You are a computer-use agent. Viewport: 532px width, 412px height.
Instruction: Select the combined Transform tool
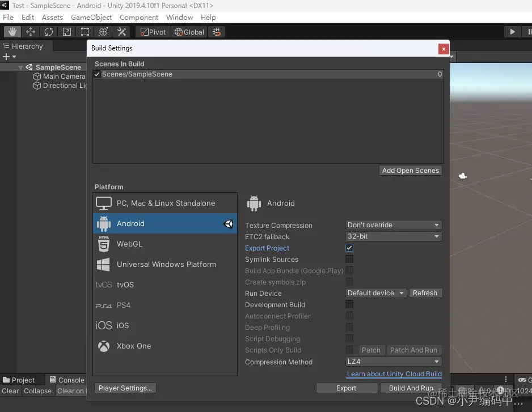tap(103, 32)
